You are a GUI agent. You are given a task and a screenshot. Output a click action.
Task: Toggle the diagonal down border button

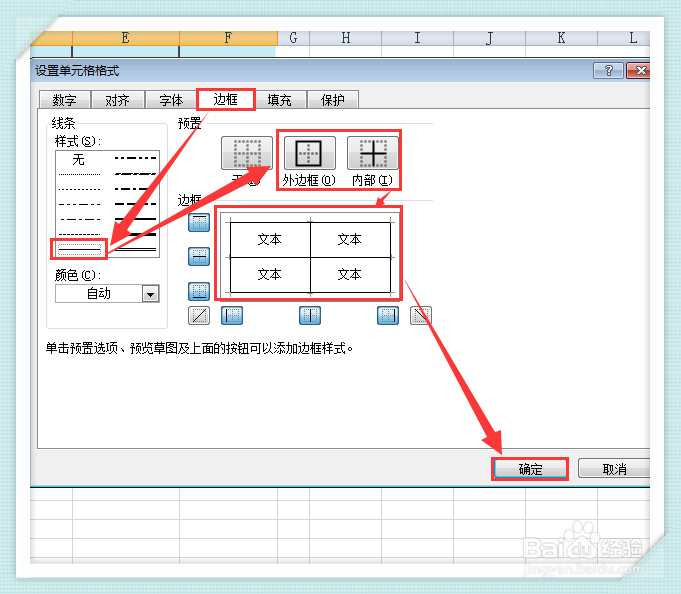421,316
